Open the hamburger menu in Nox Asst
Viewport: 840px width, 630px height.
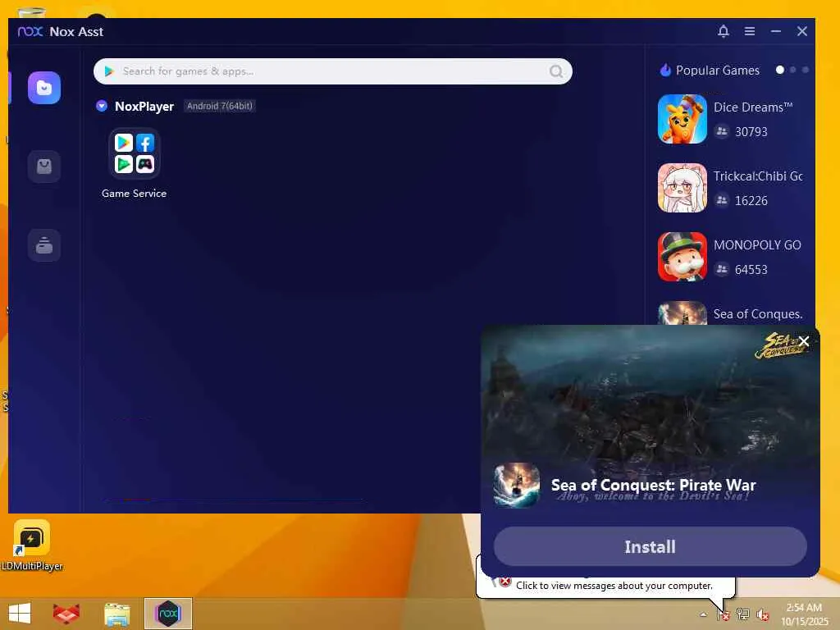click(x=750, y=31)
